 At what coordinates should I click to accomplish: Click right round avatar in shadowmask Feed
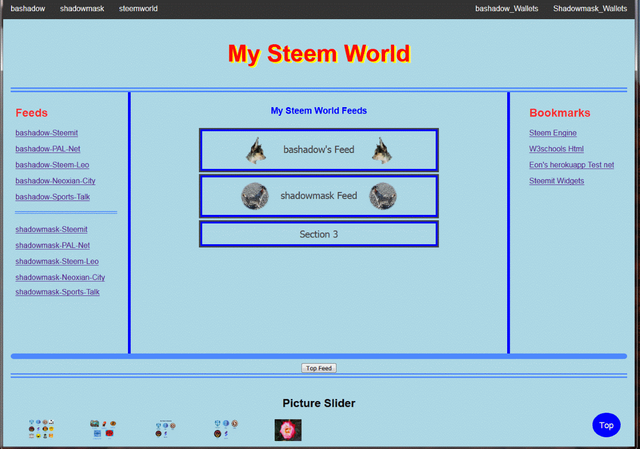[x=383, y=196]
